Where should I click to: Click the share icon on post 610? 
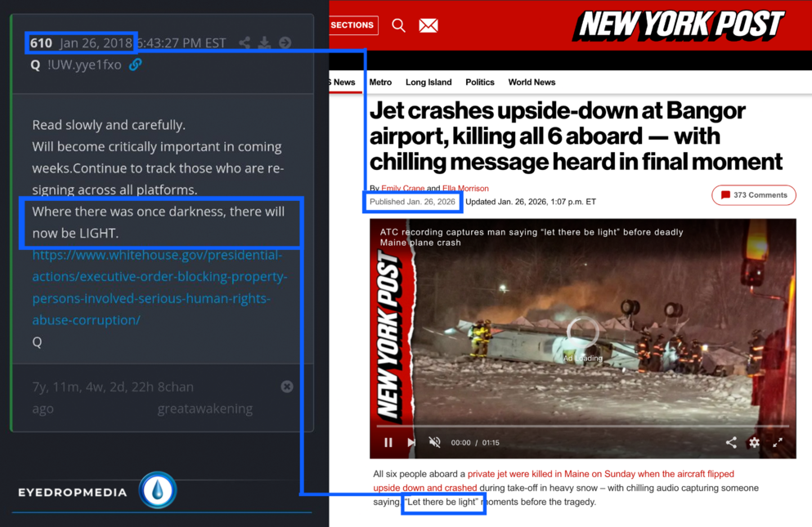244,42
